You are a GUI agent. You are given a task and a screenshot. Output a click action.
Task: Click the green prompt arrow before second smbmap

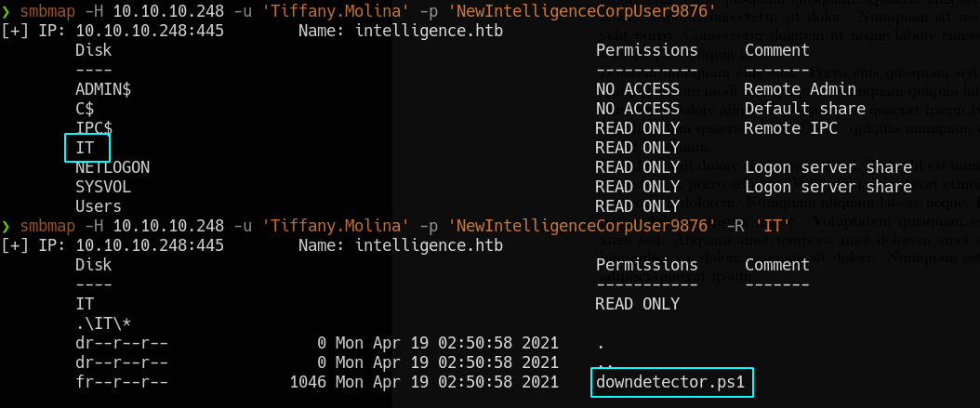coord(7,226)
